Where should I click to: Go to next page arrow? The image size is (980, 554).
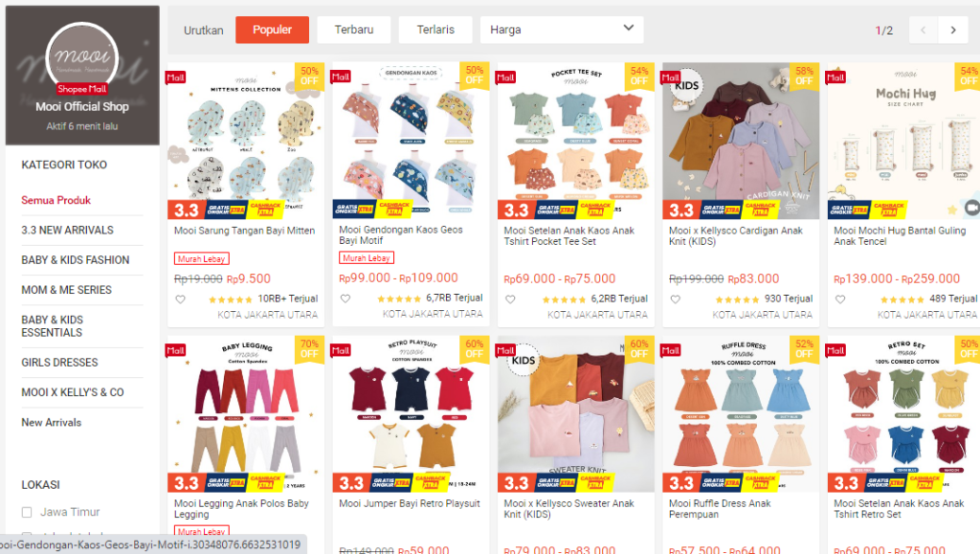[953, 30]
